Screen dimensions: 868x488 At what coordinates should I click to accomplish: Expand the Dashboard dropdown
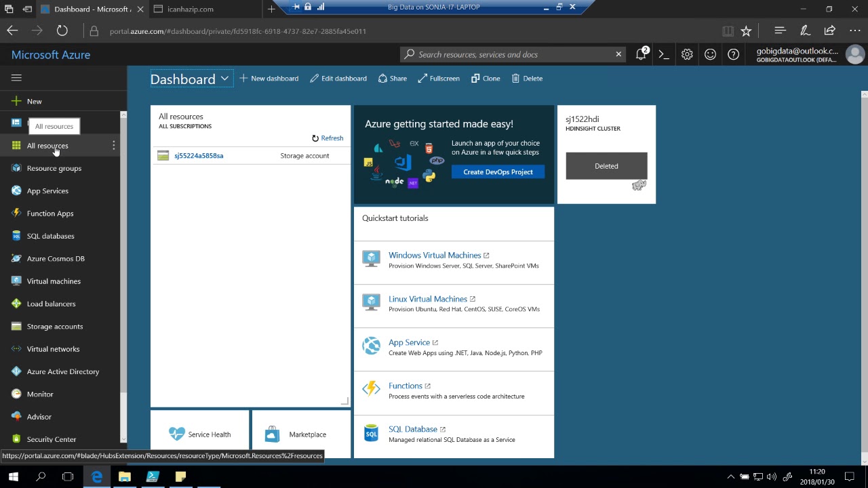224,79
